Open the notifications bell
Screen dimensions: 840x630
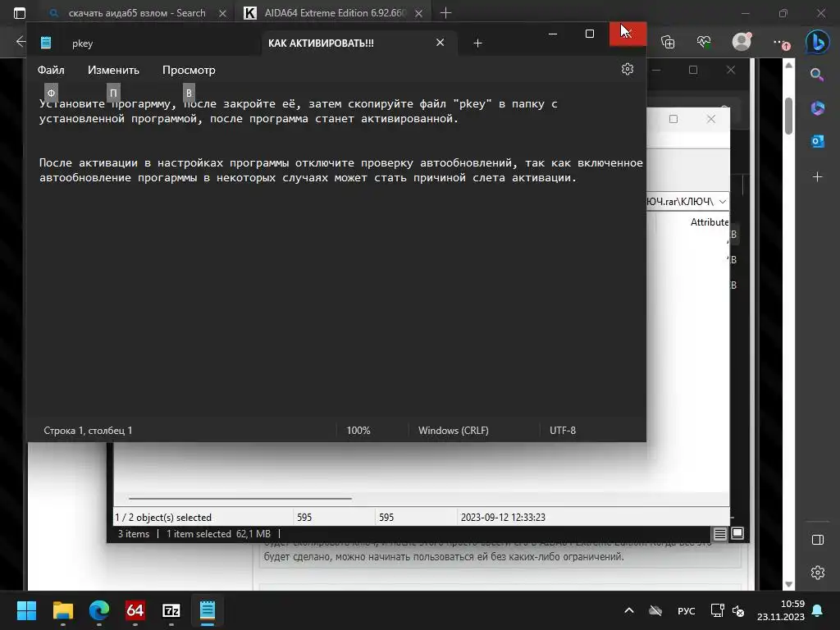818,610
